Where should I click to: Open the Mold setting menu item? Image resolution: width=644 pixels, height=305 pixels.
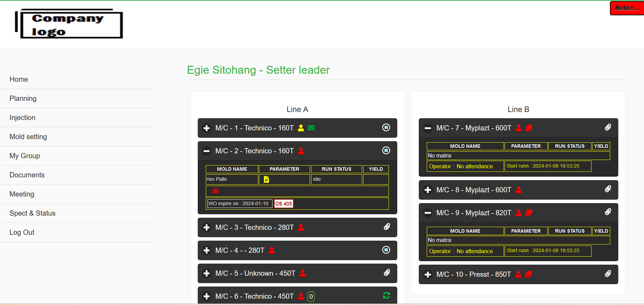[x=28, y=137]
